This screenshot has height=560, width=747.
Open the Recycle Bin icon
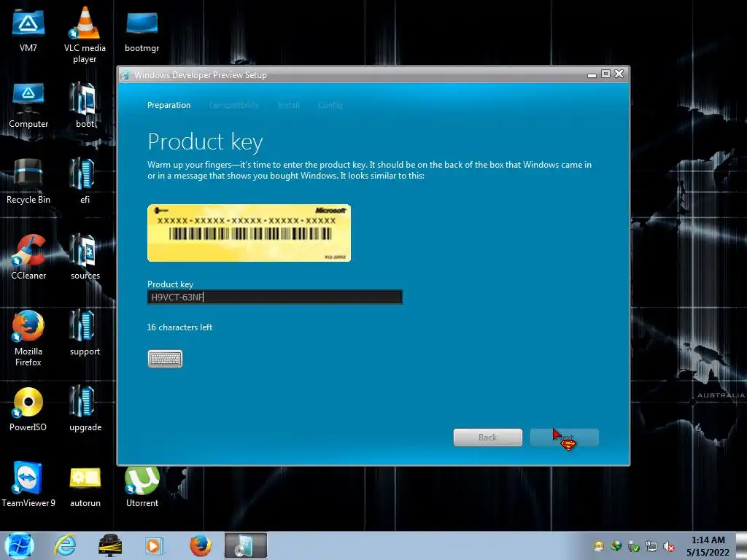[28, 182]
